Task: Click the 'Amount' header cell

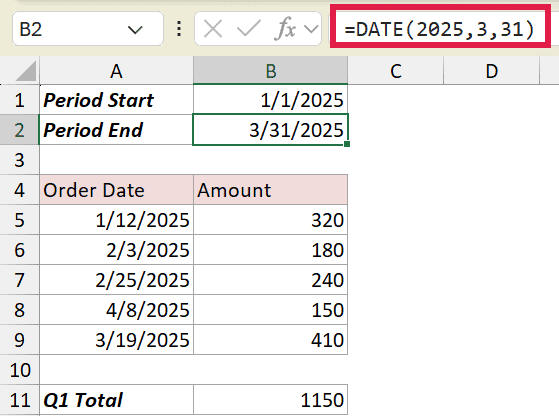Action: (x=271, y=190)
